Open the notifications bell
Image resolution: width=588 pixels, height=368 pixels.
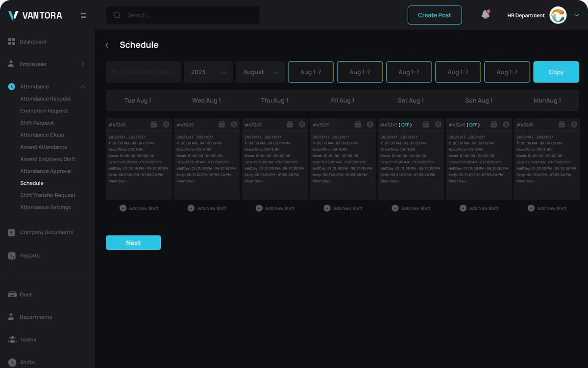486,15
